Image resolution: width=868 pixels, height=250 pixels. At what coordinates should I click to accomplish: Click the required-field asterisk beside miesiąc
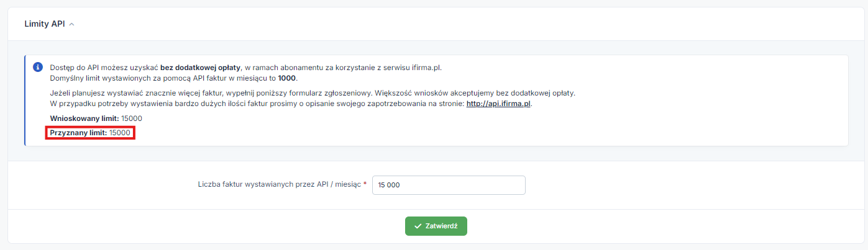coord(365,184)
